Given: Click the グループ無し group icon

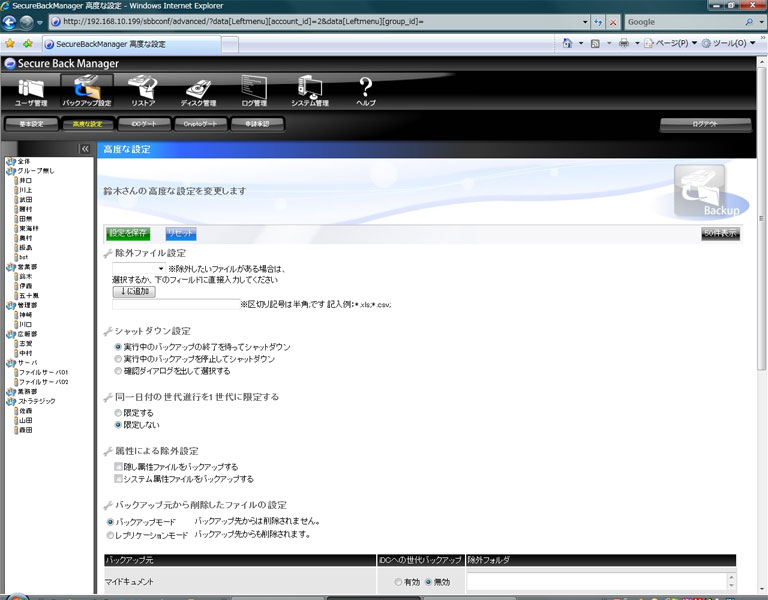Looking at the screenshot, I should pyautogui.click(x=10, y=171).
